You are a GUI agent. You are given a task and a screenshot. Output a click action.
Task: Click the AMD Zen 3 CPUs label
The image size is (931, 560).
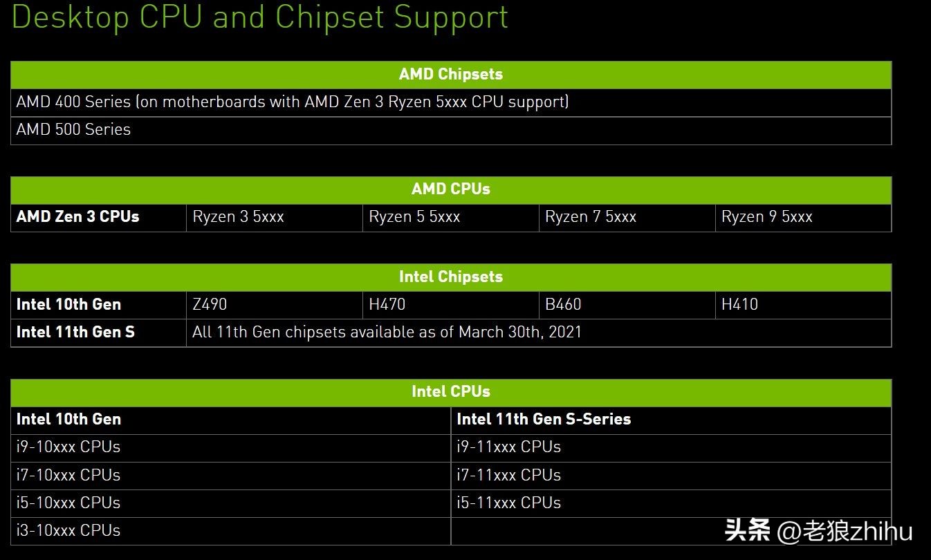pyautogui.click(x=78, y=217)
